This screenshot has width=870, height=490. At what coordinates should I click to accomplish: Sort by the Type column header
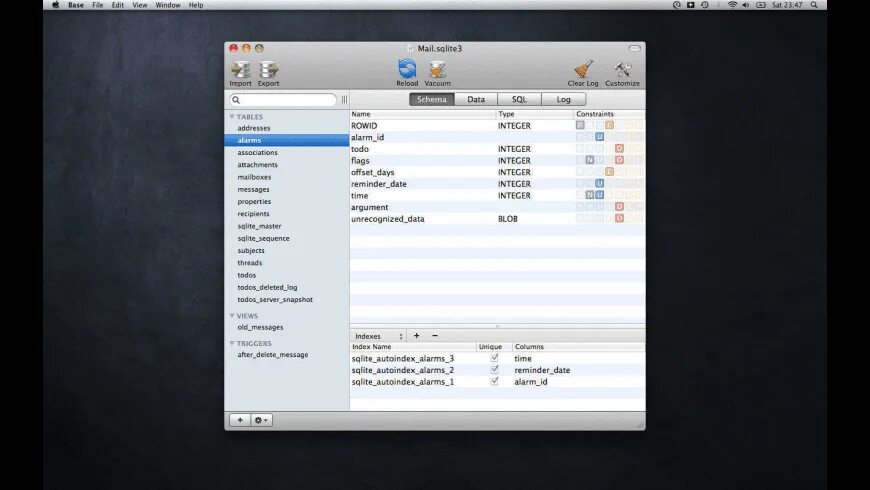[535, 114]
